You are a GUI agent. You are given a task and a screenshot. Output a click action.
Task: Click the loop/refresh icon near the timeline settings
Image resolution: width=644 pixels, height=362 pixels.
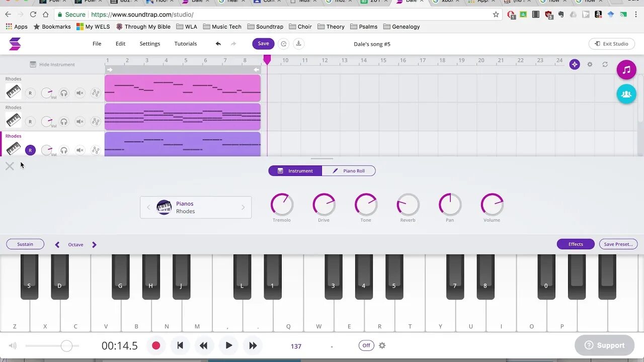point(605,64)
